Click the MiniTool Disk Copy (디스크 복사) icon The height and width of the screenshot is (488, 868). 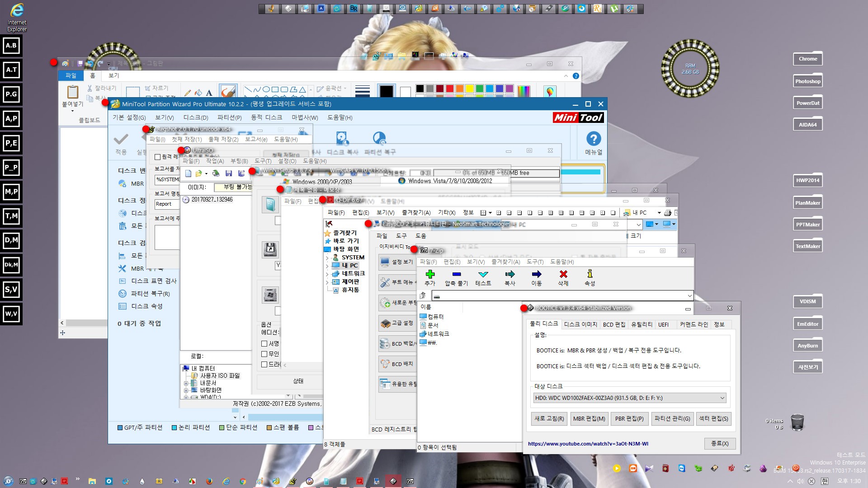coord(342,138)
